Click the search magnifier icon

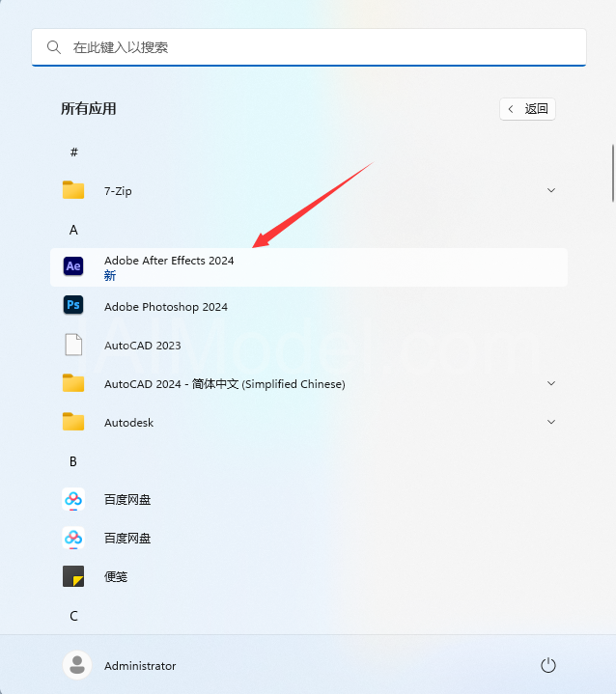pyautogui.click(x=54, y=47)
